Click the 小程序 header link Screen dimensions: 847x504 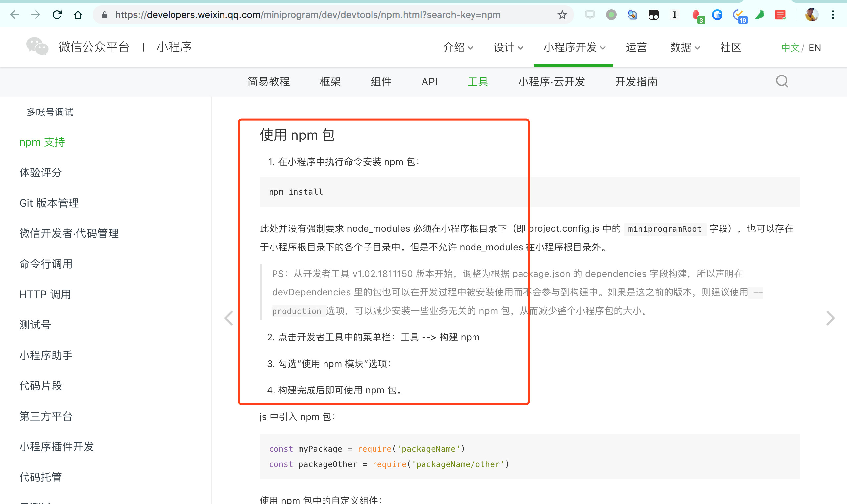pos(174,47)
